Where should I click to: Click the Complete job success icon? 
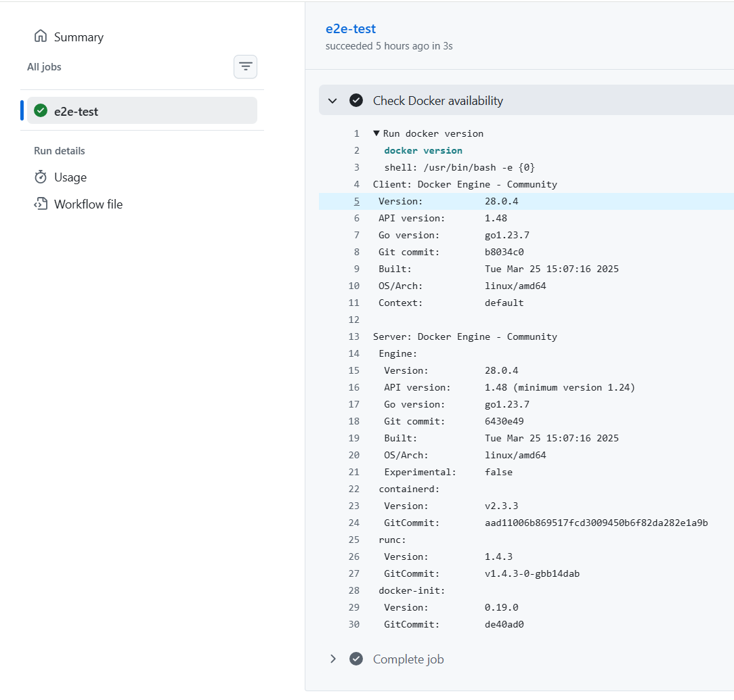356,659
